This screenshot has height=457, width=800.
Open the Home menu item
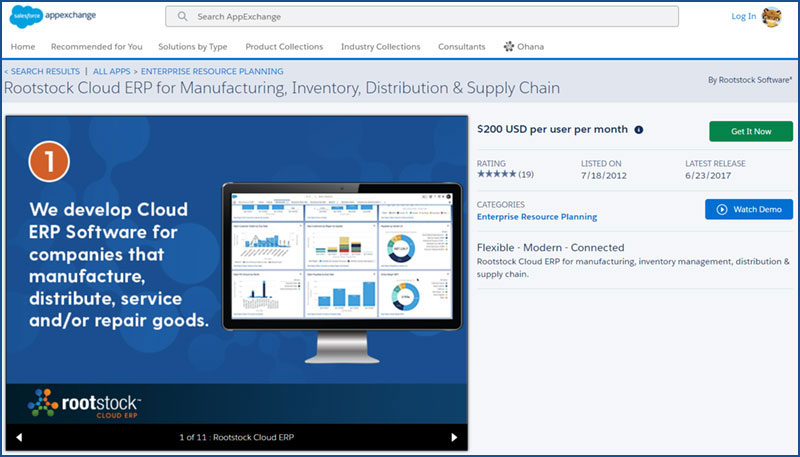tap(23, 46)
